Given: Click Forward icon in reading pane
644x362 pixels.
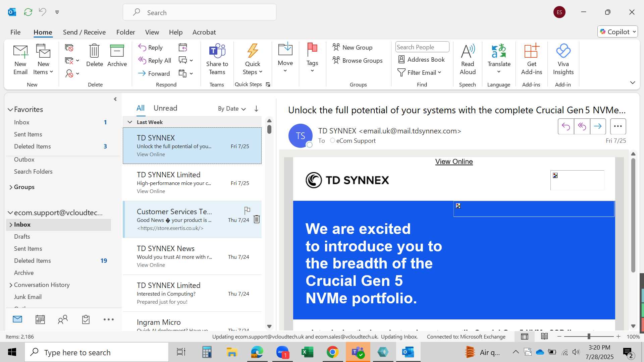Looking at the screenshot, I should pyautogui.click(x=598, y=126).
